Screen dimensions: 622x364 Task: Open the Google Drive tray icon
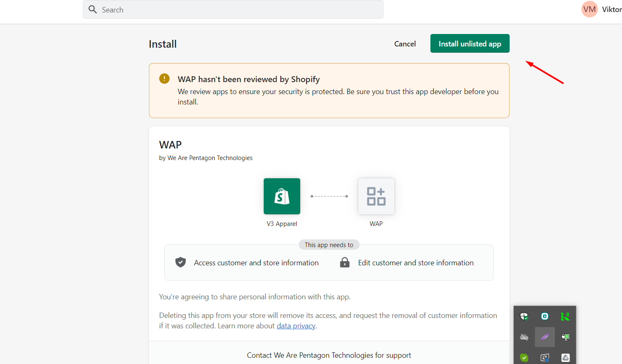click(x=565, y=357)
